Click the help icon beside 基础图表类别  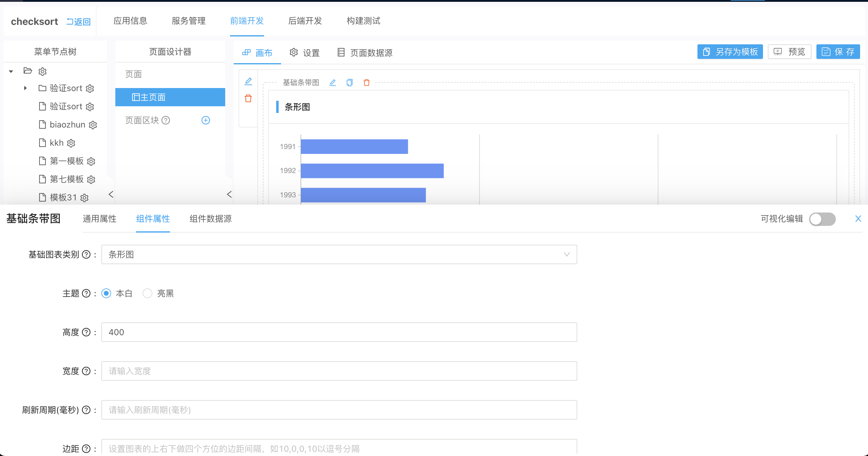pyautogui.click(x=86, y=254)
